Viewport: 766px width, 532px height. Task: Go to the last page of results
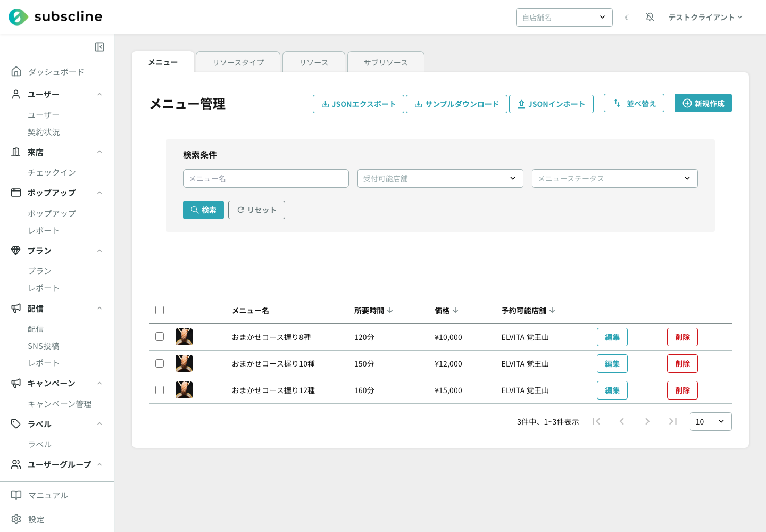pyautogui.click(x=673, y=421)
